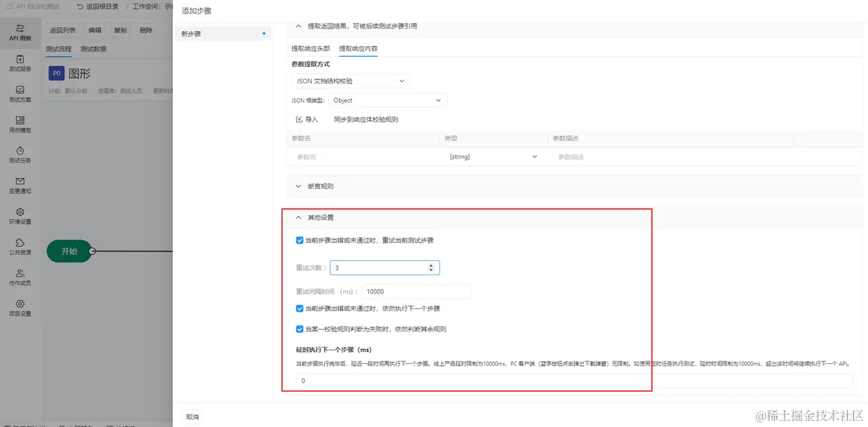Switch to 提取响应头部 tab
The width and height of the screenshot is (868, 427).
coord(311,49)
